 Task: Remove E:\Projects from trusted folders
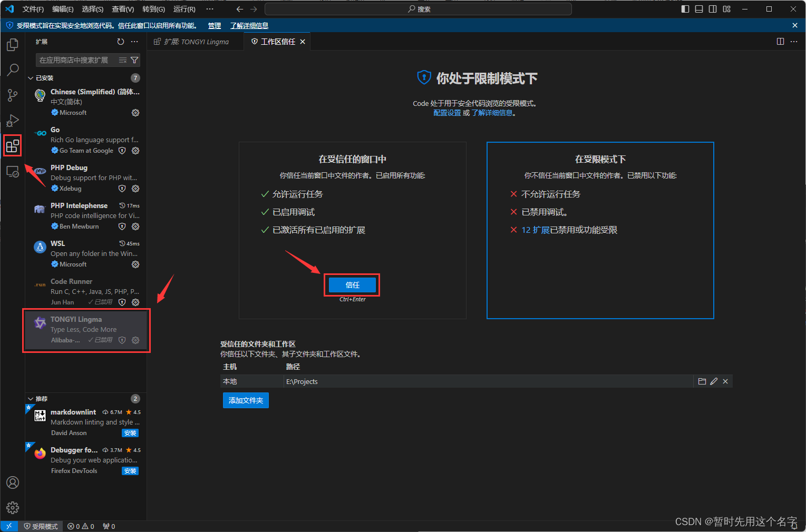(725, 381)
